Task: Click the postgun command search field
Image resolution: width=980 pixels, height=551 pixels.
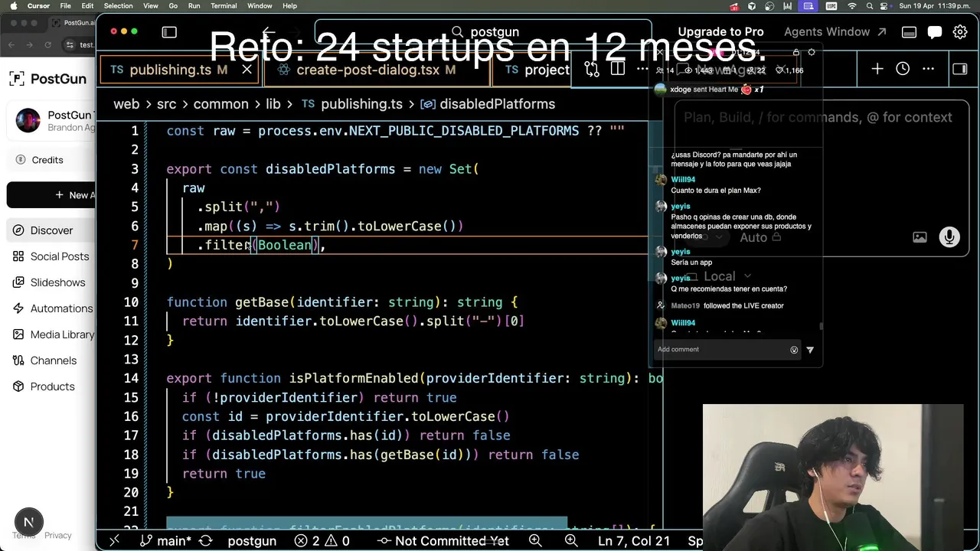Action: 483,32
